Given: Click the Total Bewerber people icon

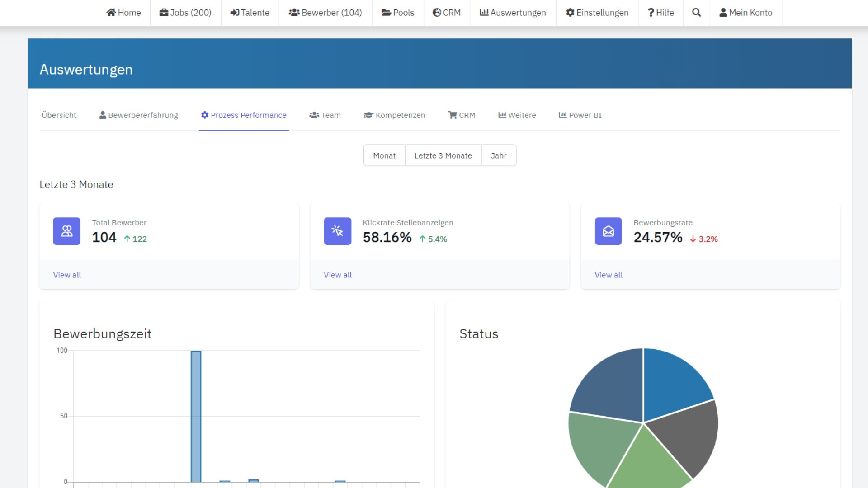Looking at the screenshot, I should 66,231.
